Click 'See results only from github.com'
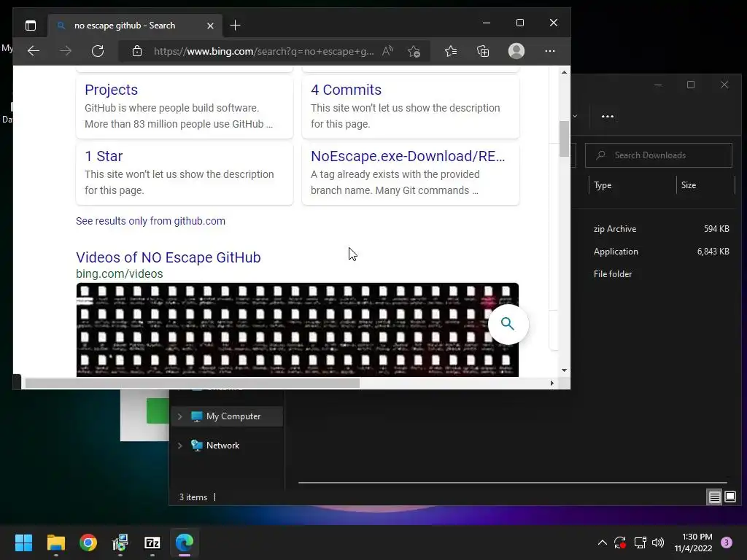The height and width of the screenshot is (560, 747). tap(150, 221)
